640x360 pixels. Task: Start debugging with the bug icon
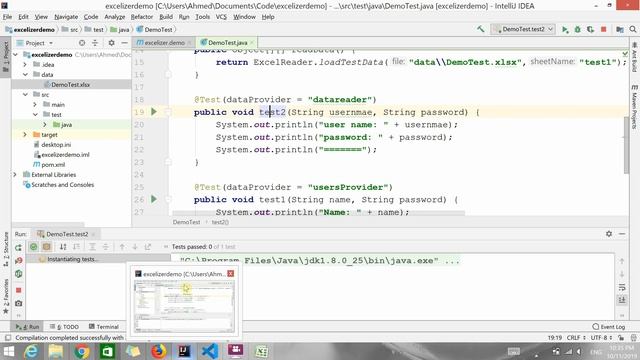(x=578, y=29)
